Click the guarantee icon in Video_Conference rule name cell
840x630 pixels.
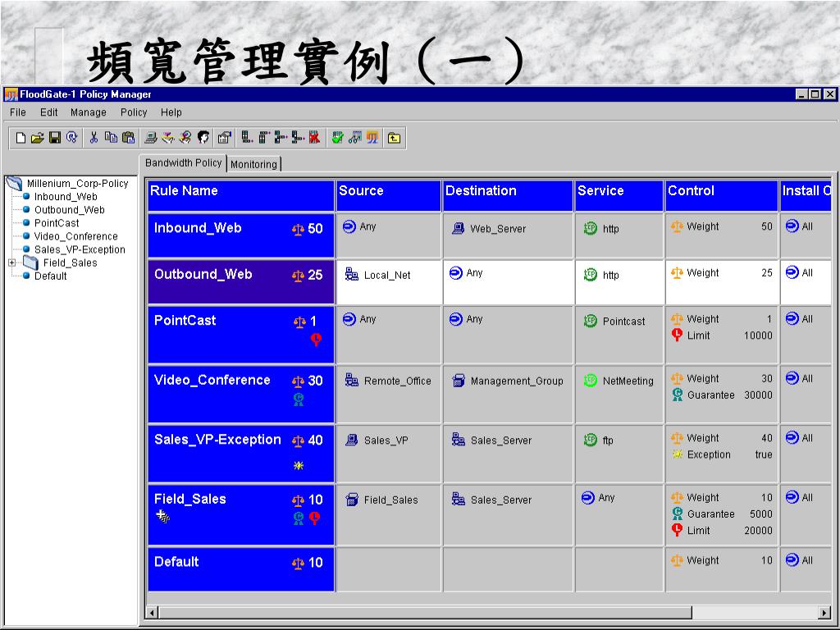pos(299,399)
